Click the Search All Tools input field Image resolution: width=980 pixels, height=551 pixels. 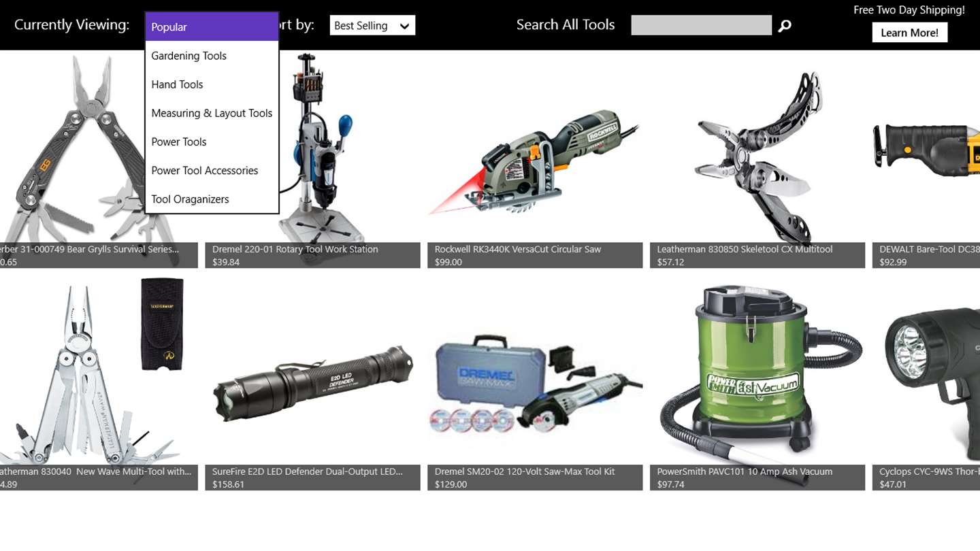coord(702,25)
